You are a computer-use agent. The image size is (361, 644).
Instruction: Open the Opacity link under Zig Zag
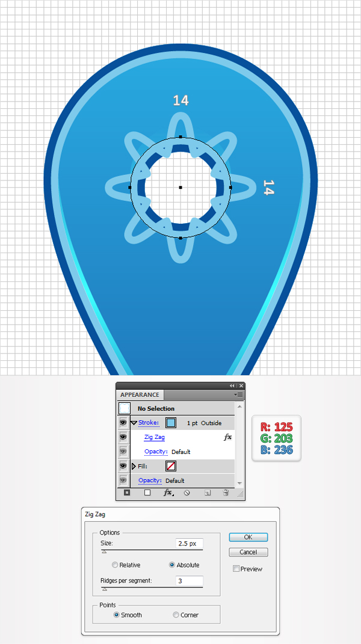(156, 452)
